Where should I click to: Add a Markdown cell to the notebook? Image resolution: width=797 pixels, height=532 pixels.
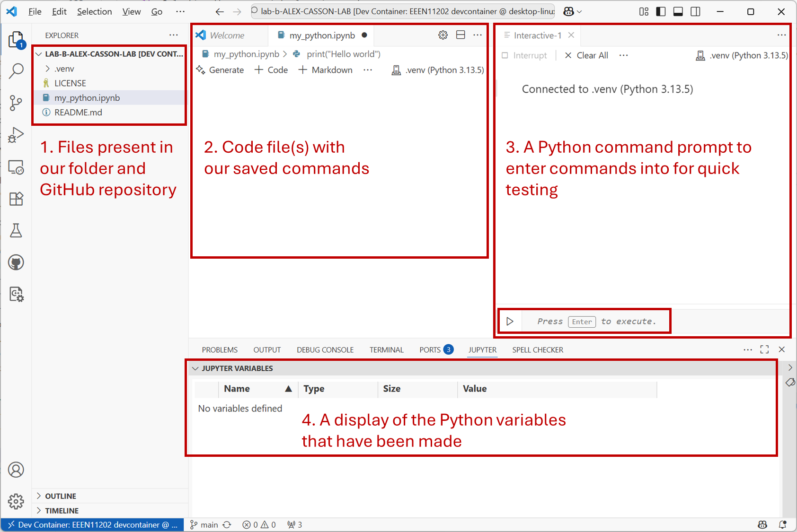pyautogui.click(x=326, y=70)
